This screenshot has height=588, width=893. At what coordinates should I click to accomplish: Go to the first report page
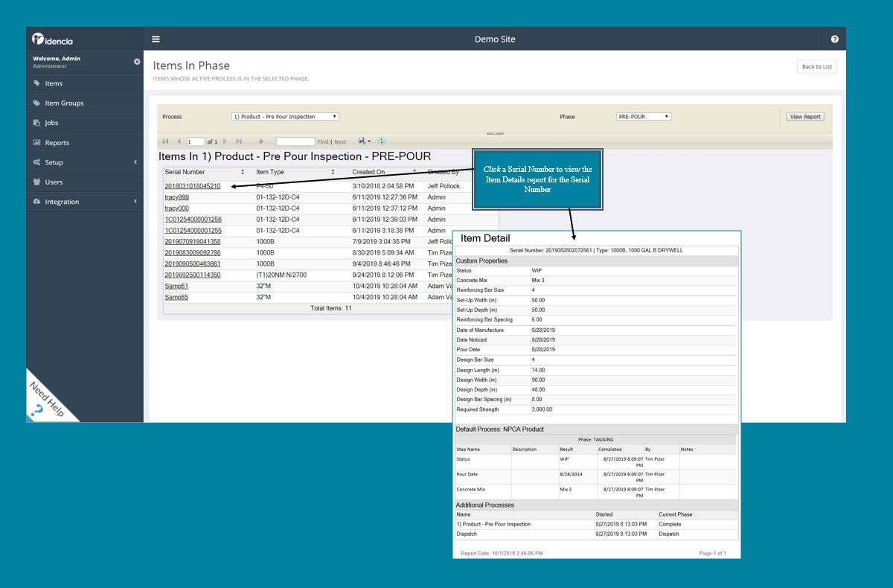click(x=165, y=141)
